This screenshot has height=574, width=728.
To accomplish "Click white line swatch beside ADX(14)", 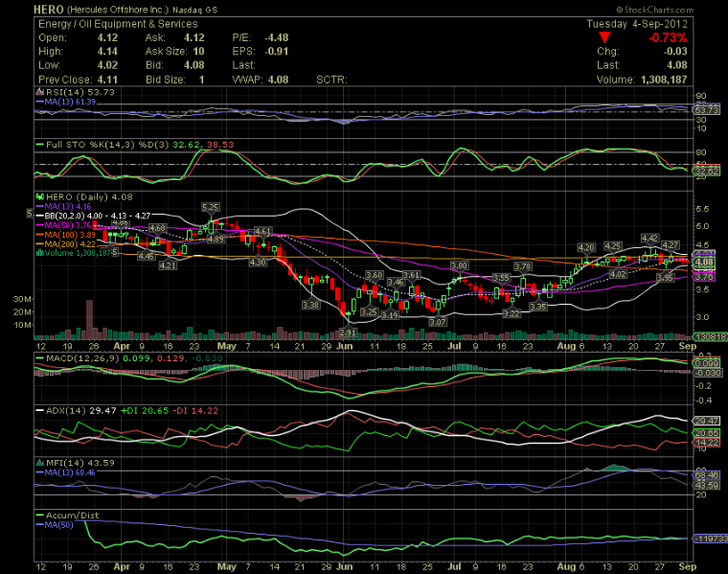I will click(x=40, y=410).
